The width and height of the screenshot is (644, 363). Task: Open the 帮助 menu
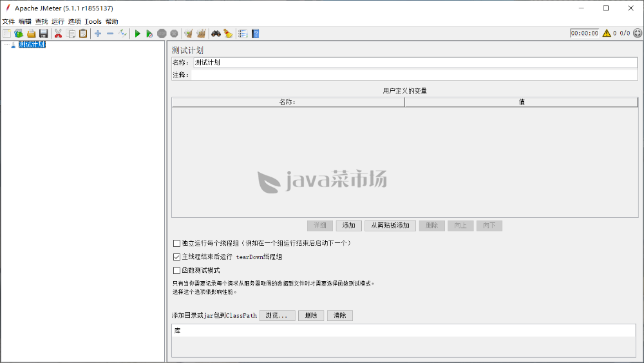(111, 21)
